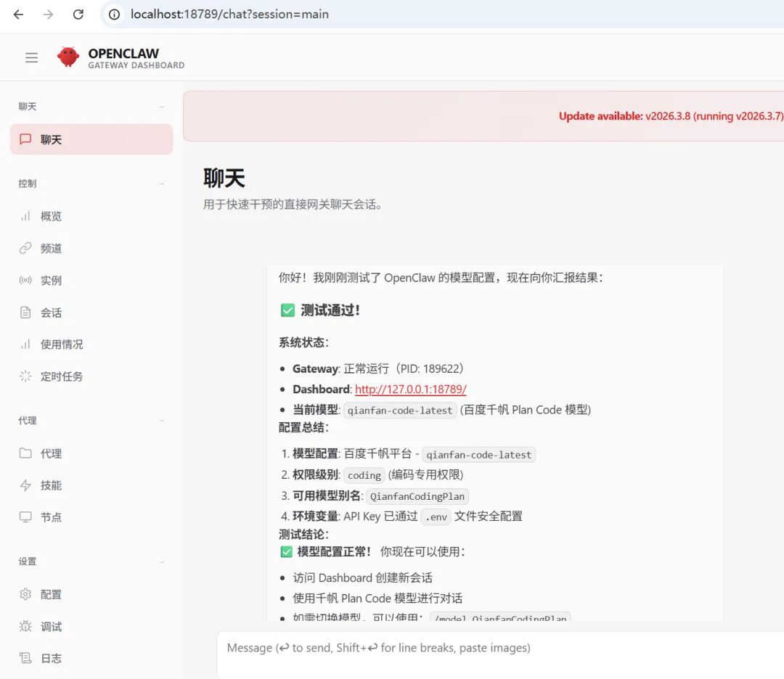The width and height of the screenshot is (784, 679).
Task: Open the 实例 instances page
Action: coord(91,280)
